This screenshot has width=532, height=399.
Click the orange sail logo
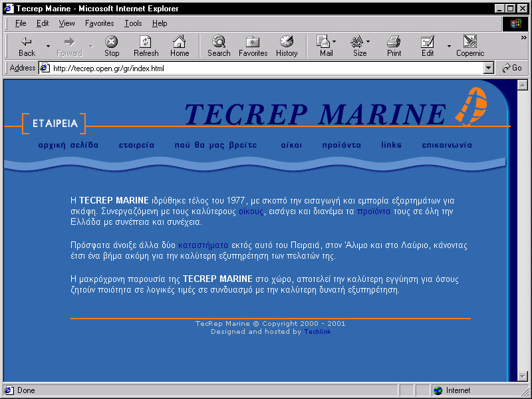[471, 106]
